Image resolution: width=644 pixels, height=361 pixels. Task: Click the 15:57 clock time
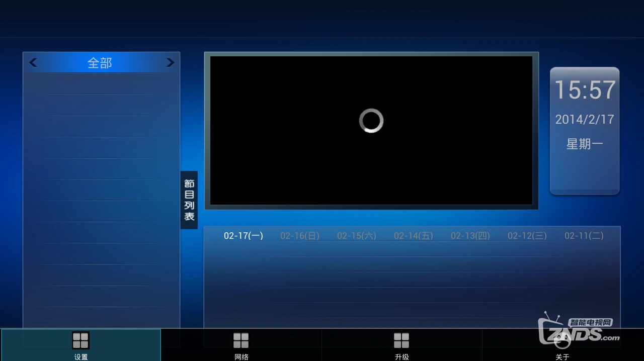[585, 91]
